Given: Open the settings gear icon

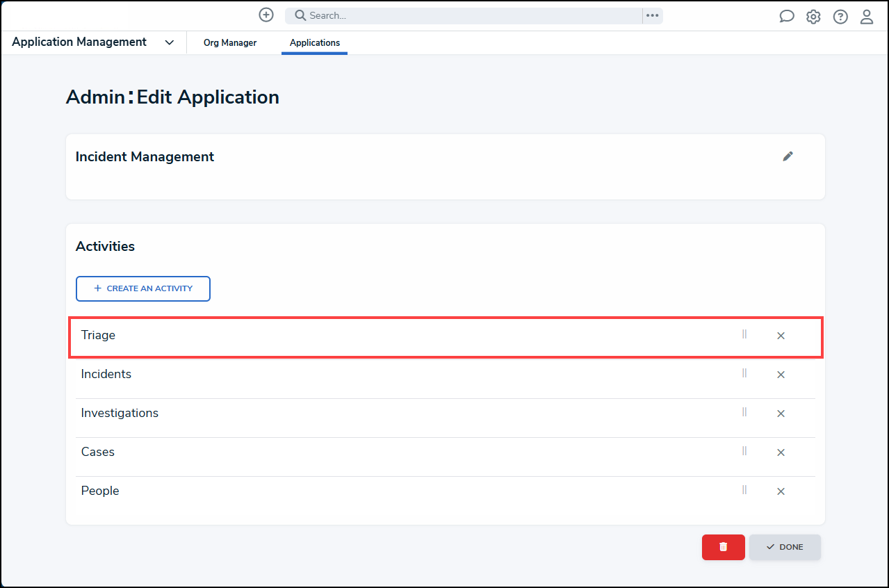Looking at the screenshot, I should (813, 17).
